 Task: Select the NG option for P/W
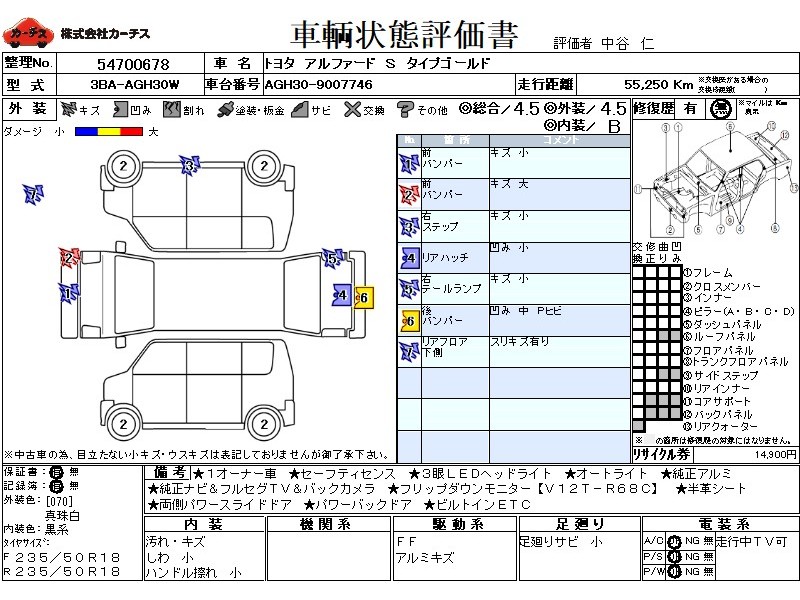[x=692, y=571]
